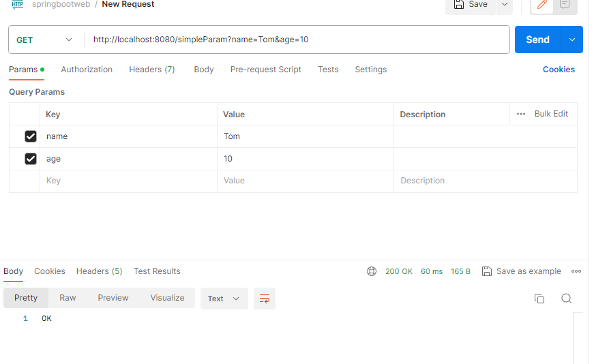This screenshot has height=364, width=594.
Task: Expand the Save options arrow
Action: pyautogui.click(x=505, y=5)
